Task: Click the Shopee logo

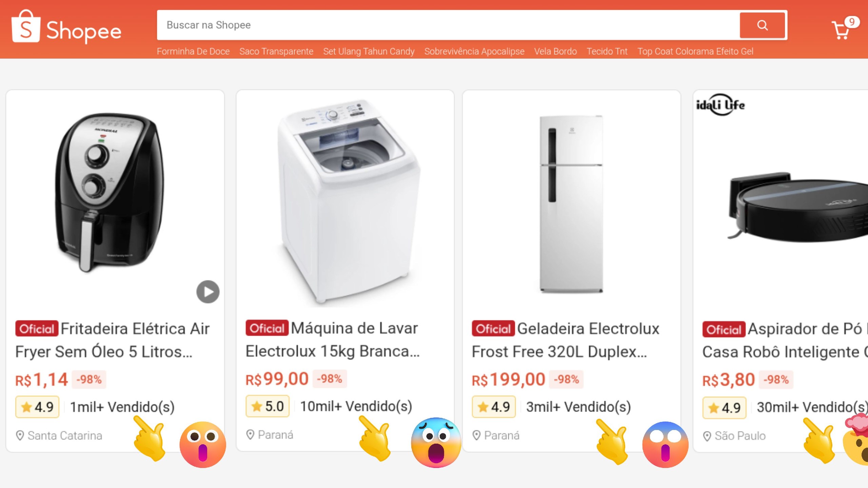Action: point(66,27)
